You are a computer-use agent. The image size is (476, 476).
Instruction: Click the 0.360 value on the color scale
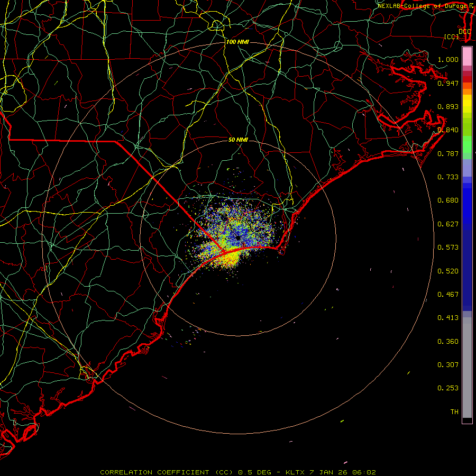(x=448, y=342)
